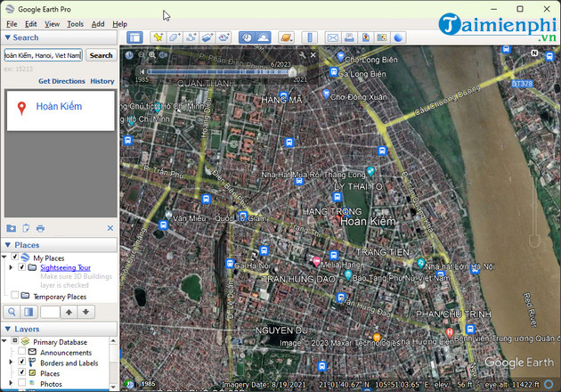The width and height of the screenshot is (561, 392).
Task: Record a tour with the camera icon
Action: coord(224,37)
